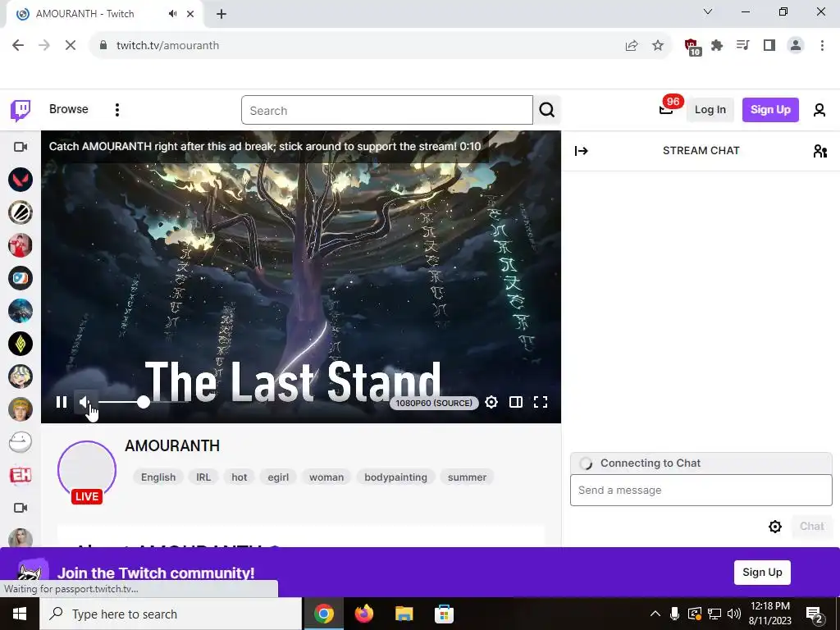Click the purple Sign Up button in header

point(770,110)
